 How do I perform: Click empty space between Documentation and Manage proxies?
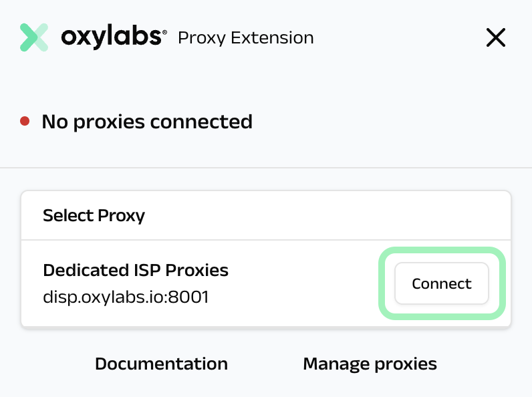(x=265, y=364)
